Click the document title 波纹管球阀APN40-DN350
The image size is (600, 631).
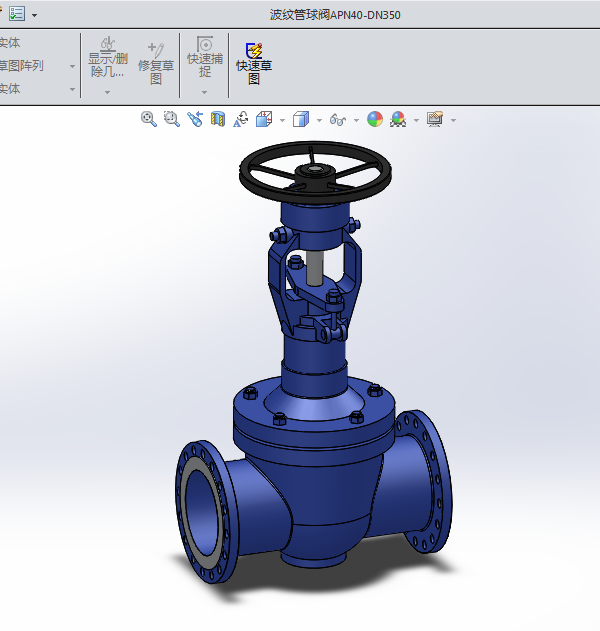point(335,15)
